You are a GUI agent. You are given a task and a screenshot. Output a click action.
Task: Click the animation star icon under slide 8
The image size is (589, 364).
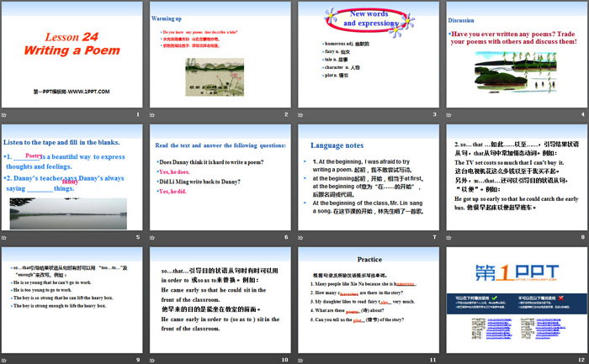pyautogui.click(x=448, y=238)
